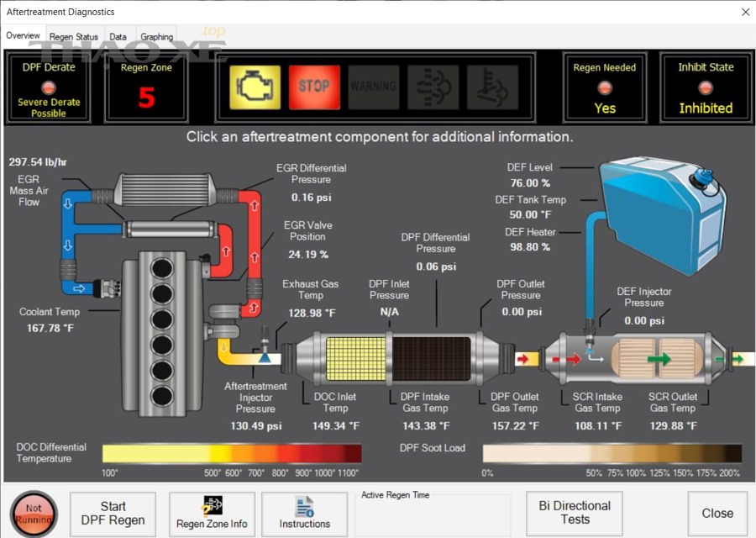
Task: Click the turbocharger component
Action: coord(223,322)
